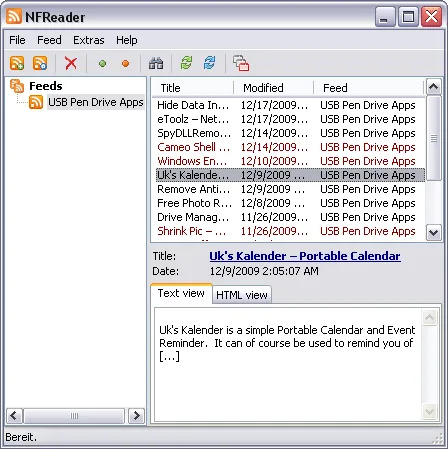This screenshot has height=449, width=448.
Task: Select the Feeds root tree node
Action: (46, 86)
